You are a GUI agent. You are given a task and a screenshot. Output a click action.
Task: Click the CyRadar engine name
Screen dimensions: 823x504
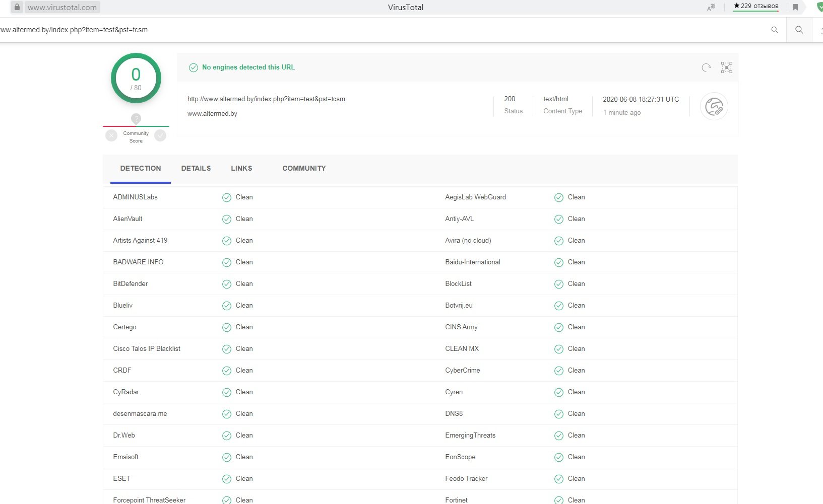(126, 392)
